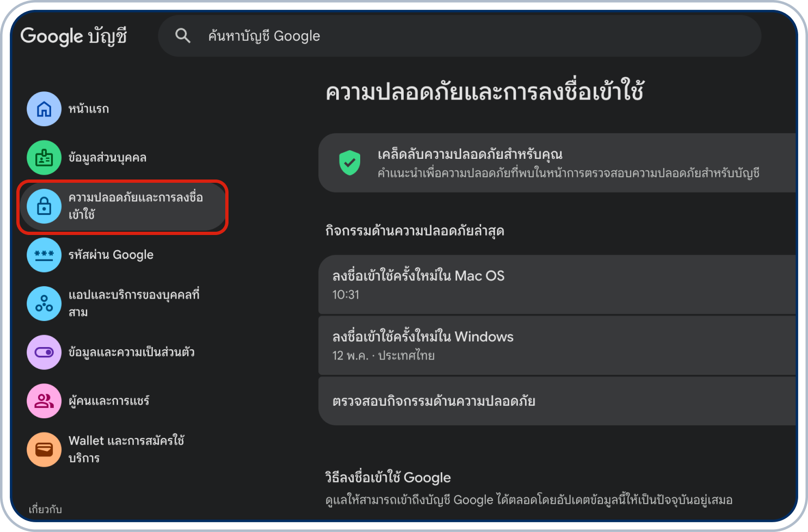The width and height of the screenshot is (808, 532).
Task: Click the 12 พ.ค. · ประเทศไทย text
Action: pos(384,356)
